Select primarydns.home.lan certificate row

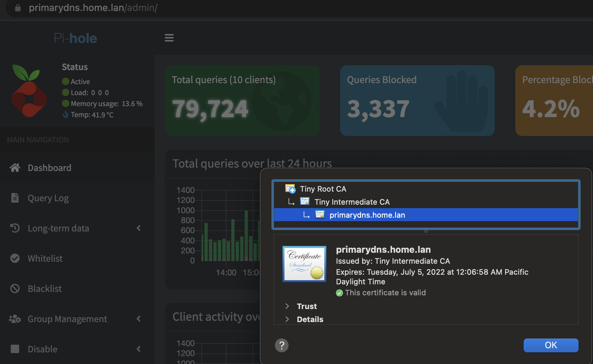click(x=426, y=215)
